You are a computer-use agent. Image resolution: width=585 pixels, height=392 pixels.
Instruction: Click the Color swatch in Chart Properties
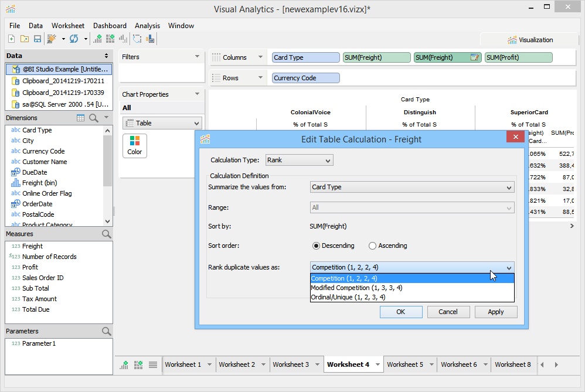[x=135, y=145]
